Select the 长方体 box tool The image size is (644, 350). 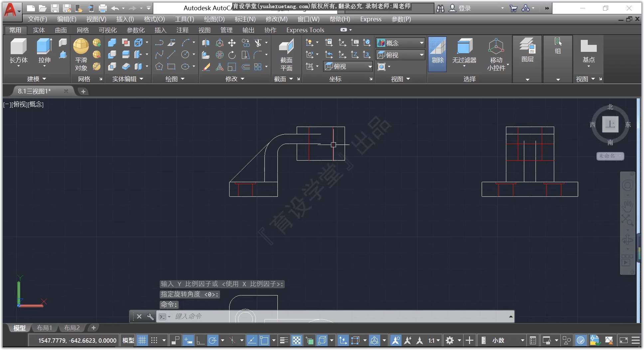(19, 52)
